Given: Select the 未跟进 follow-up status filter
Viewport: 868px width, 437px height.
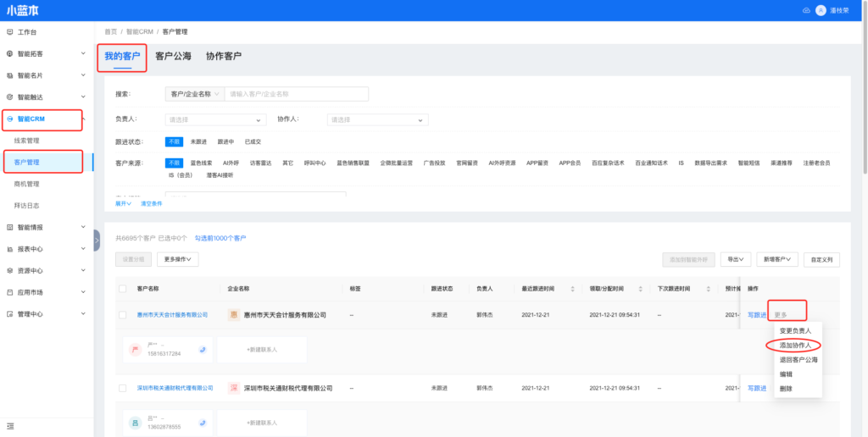Looking at the screenshot, I should coord(198,141).
